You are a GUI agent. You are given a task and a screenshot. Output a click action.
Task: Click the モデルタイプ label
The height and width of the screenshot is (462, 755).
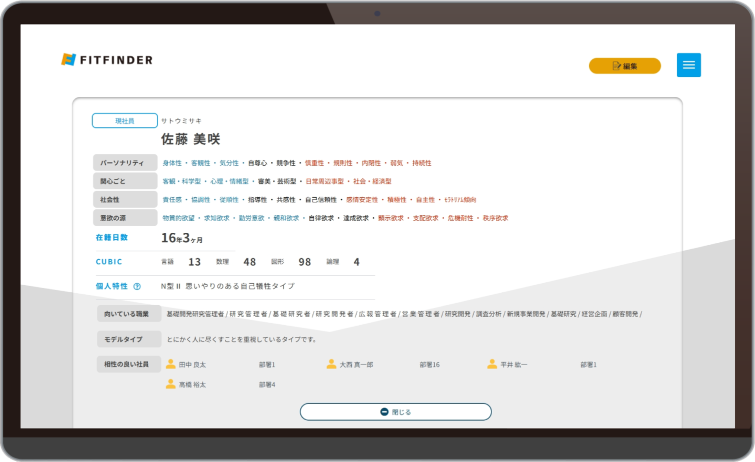[x=129, y=339]
